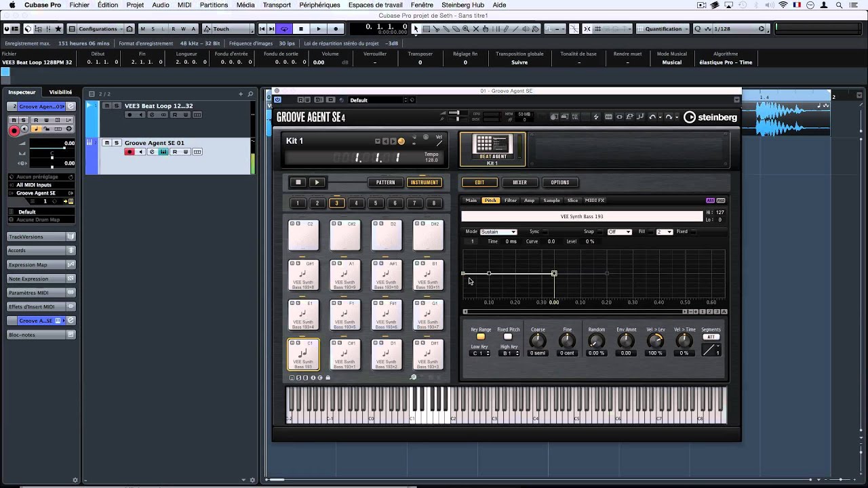Select the Zoom magnifier tool
Screen dimensions: 868x488
pos(466,28)
